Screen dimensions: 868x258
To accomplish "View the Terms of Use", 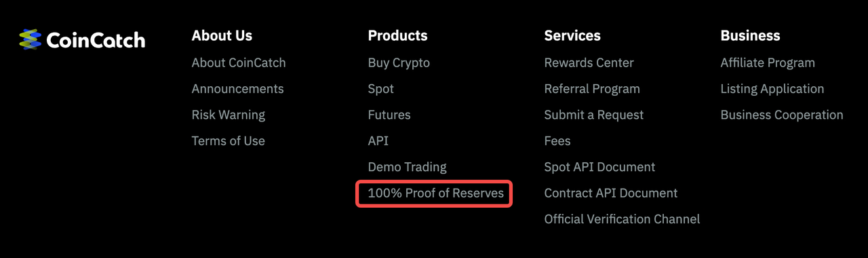I will 229,141.
